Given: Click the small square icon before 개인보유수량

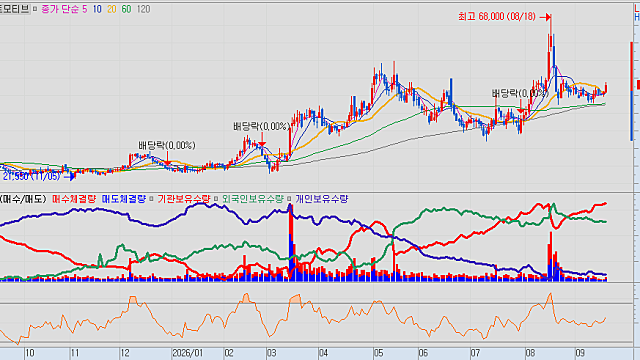Looking at the screenshot, I should 289,199.
